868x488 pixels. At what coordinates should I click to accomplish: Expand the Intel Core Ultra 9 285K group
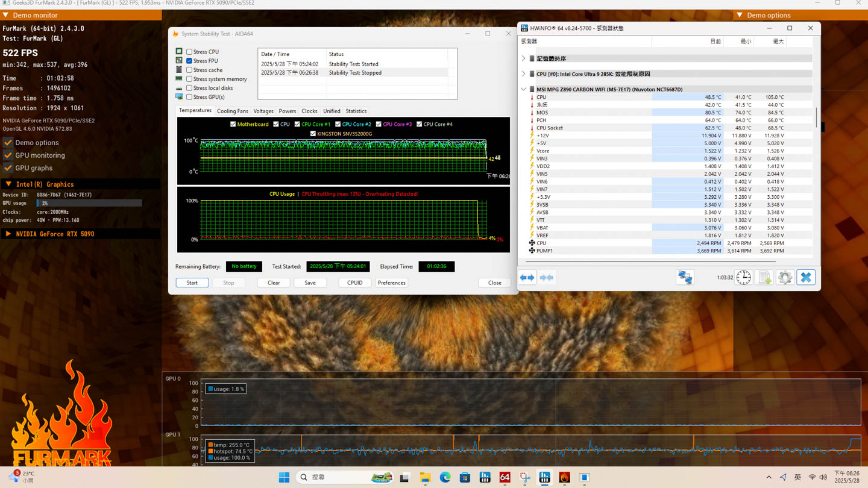click(523, 74)
